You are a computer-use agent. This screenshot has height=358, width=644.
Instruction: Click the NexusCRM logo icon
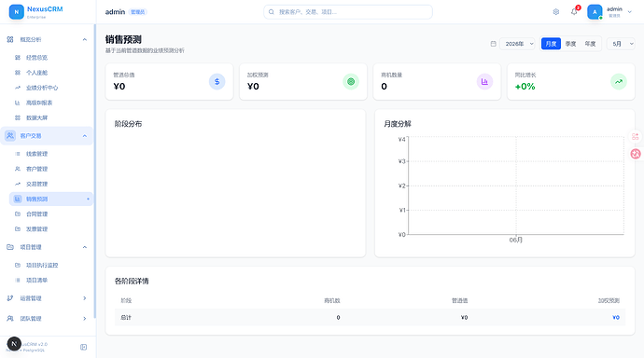(17, 12)
